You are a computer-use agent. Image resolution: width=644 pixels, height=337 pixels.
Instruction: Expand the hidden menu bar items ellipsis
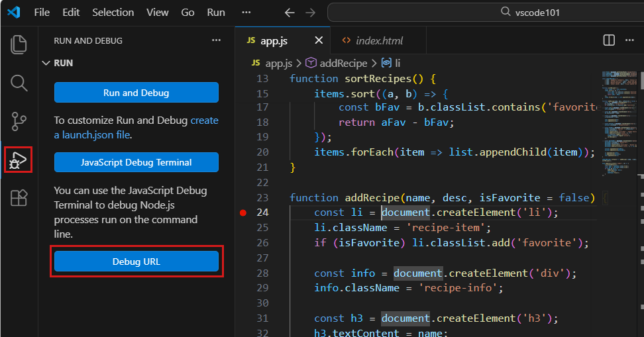(246, 13)
